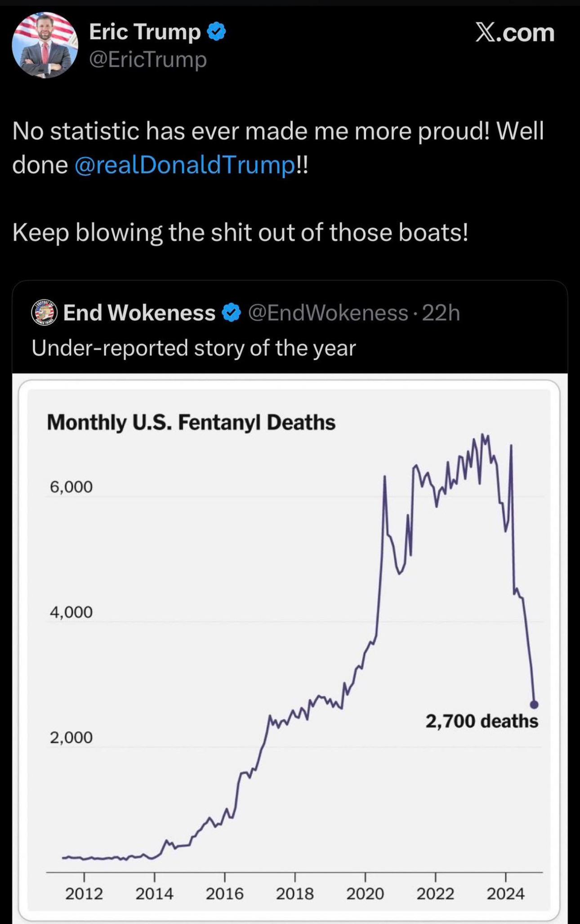
Task: Open Eric Trump's profile picture
Action: point(45,45)
